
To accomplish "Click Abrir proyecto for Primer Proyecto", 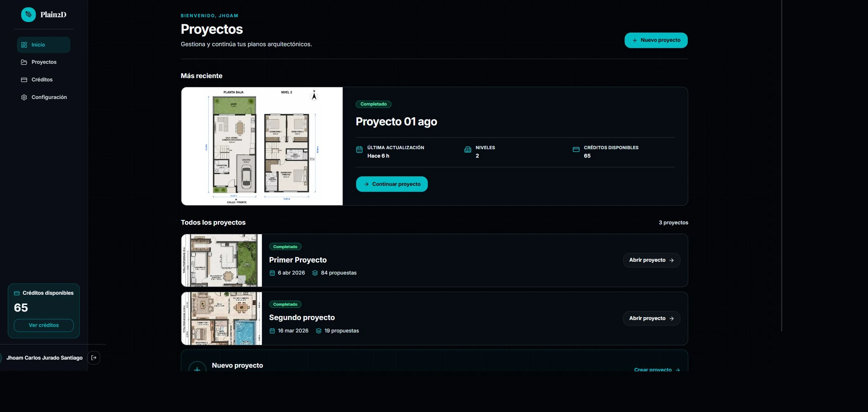I will pos(652,260).
